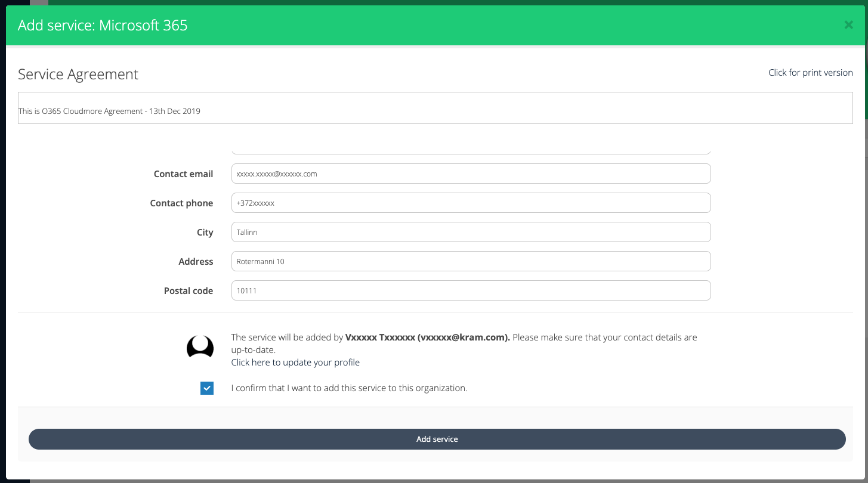This screenshot has width=868, height=483.
Task: Click the Address field with Rotermanni 10
Action: pyautogui.click(x=471, y=261)
